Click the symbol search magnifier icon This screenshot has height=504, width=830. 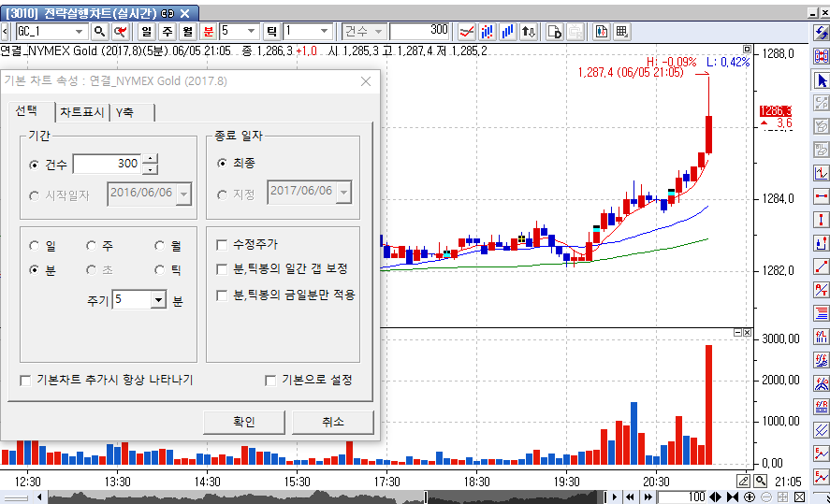(99, 31)
